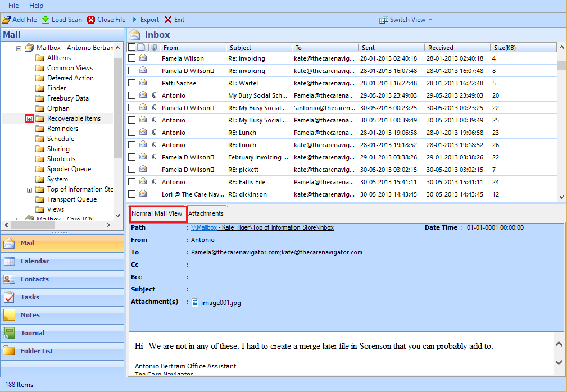The width and height of the screenshot is (567, 392).
Task: Click the Export arrow icon
Action: [x=134, y=20]
